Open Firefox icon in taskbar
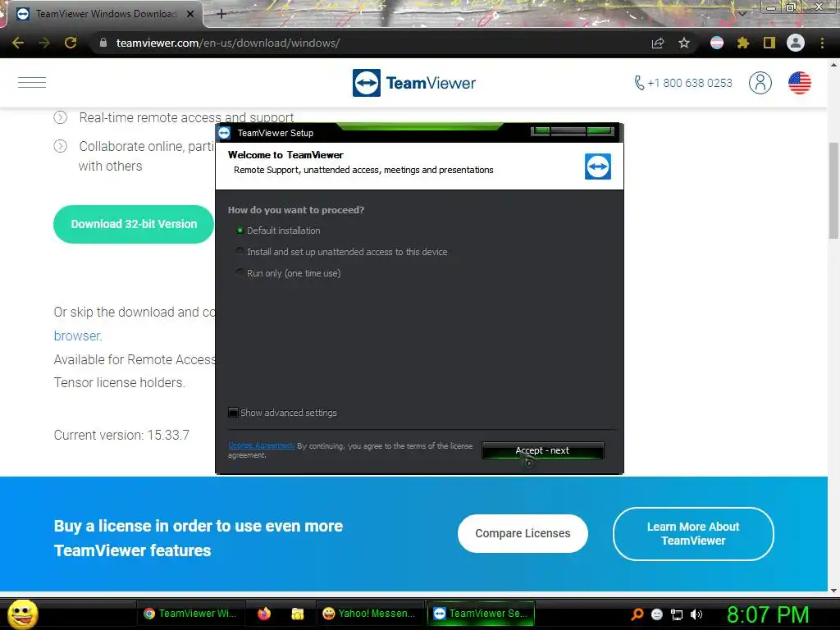Screen dimensions: 840x630 pyautogui.click(x=264, y=614)
